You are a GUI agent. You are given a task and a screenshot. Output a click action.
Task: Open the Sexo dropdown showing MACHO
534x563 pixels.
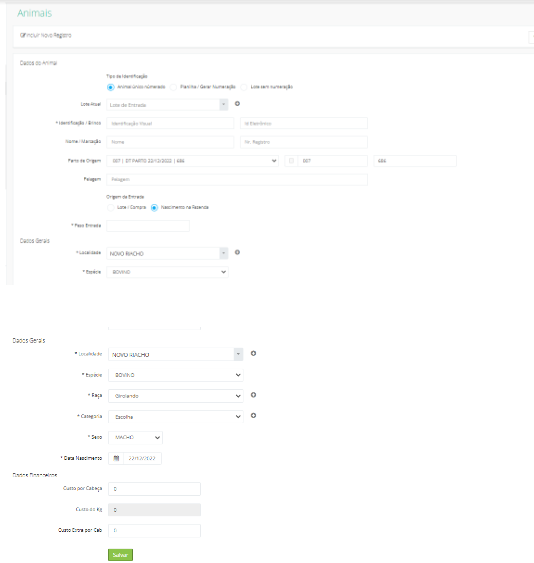[x=135, y=438]
